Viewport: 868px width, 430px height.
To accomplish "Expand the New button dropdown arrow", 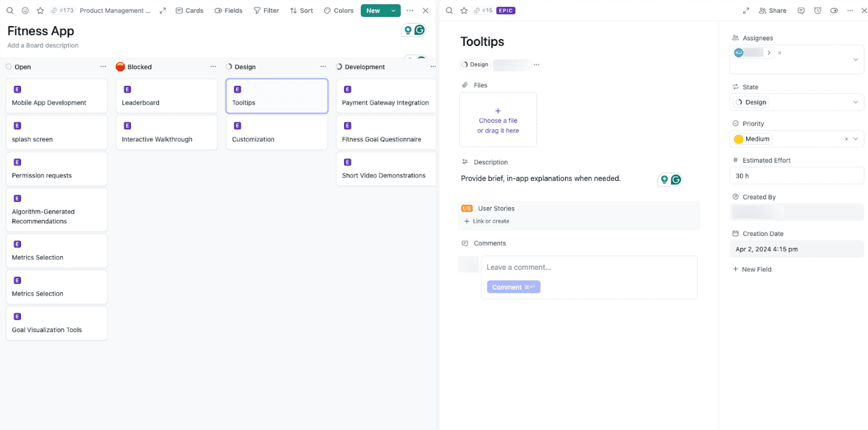I will pos(394,10).
